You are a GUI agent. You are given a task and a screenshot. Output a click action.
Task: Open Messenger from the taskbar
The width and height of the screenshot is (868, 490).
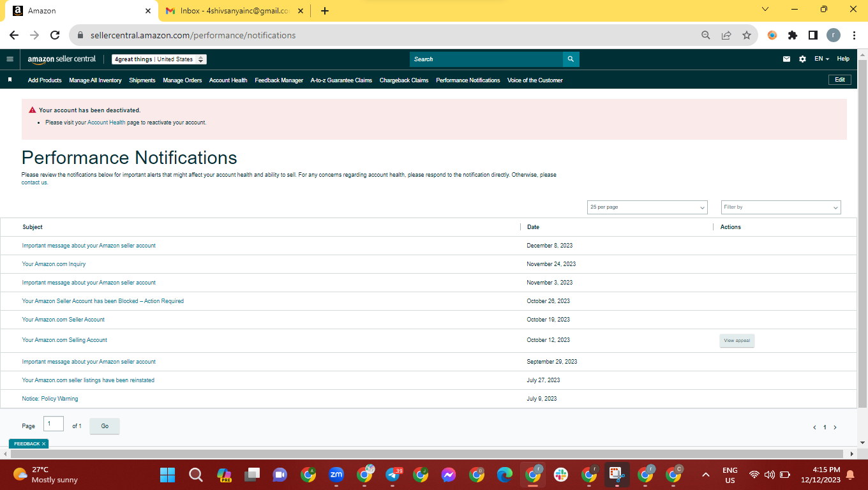pos(449,475)
